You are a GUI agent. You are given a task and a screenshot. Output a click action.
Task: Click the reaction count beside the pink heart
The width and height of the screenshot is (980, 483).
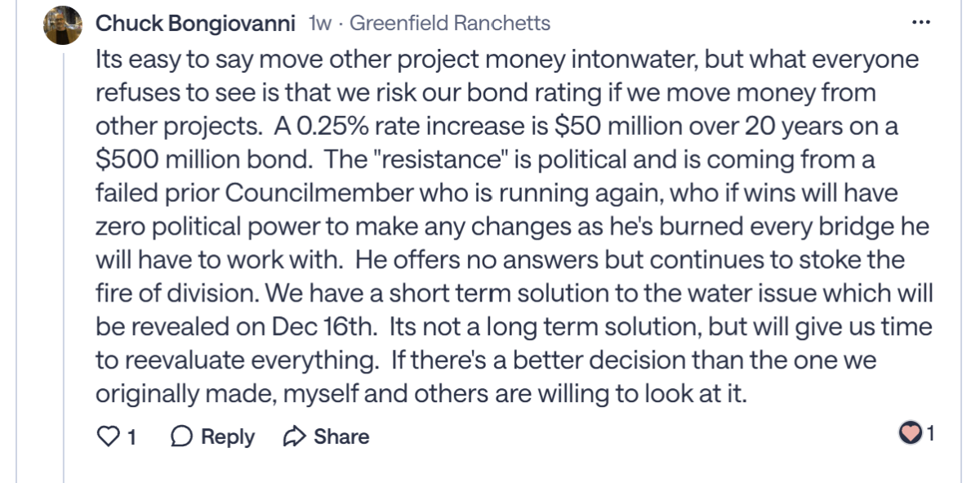[x=930, y=433]
